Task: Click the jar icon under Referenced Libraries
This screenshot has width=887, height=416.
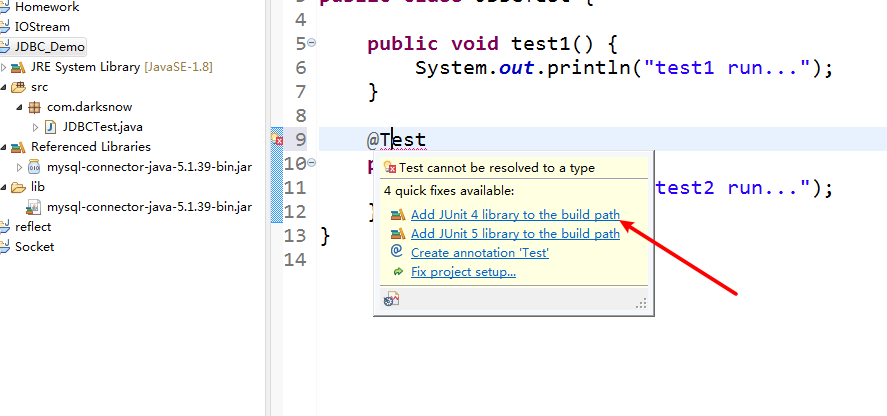Action: pos(35,167)
